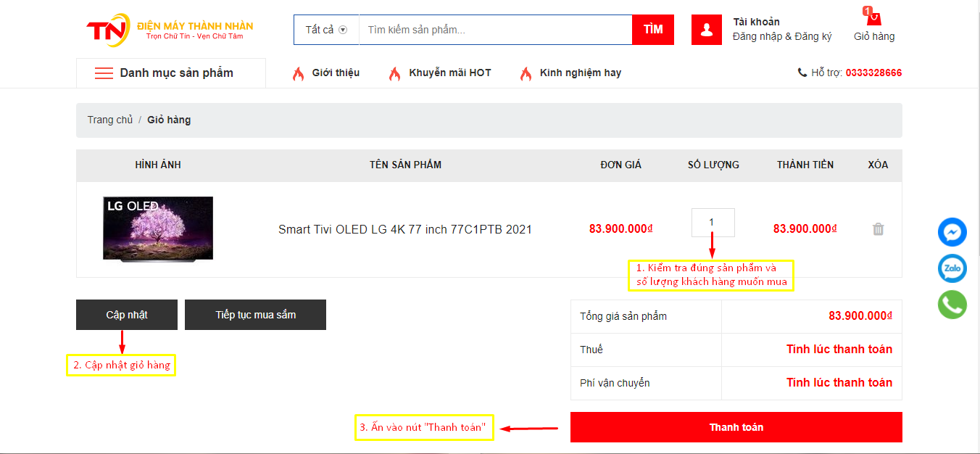
Task: Go to 'Khuyến mãi HOT' menu
Action: (x=449, y=73)
